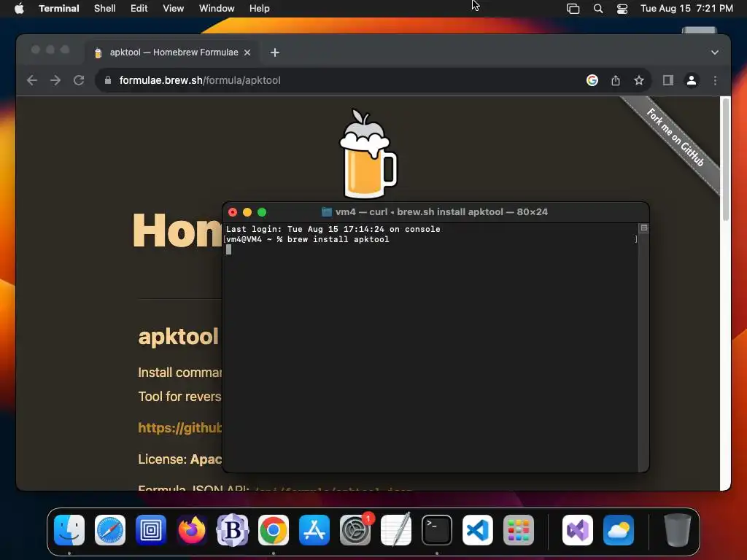Focus the Chrome address bar URL
This screenshot has height=560, width=747.
200,80
